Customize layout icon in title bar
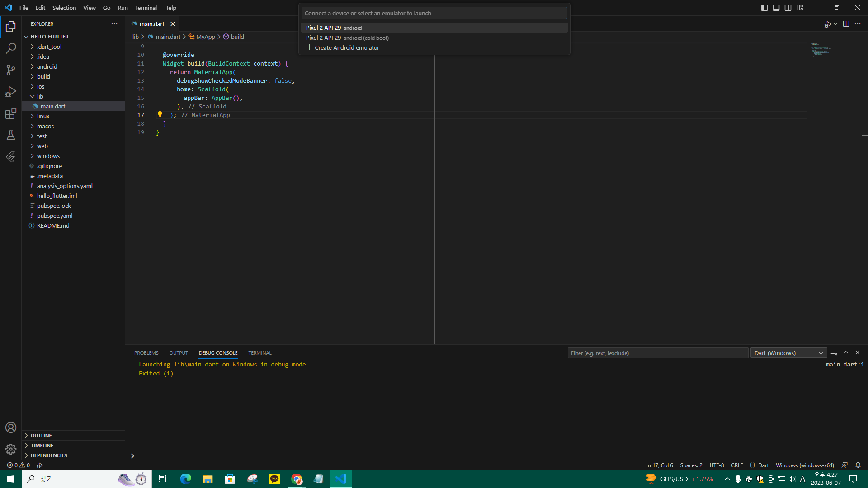This screenshot has width=868, height=488. pos(800,8)
